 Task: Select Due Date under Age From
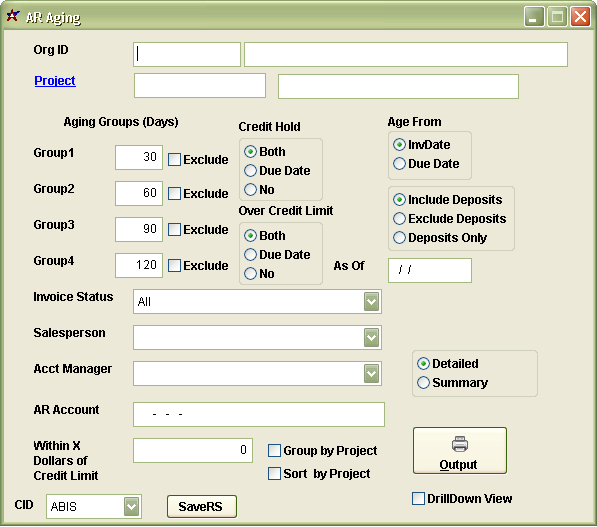pos(399,164)
